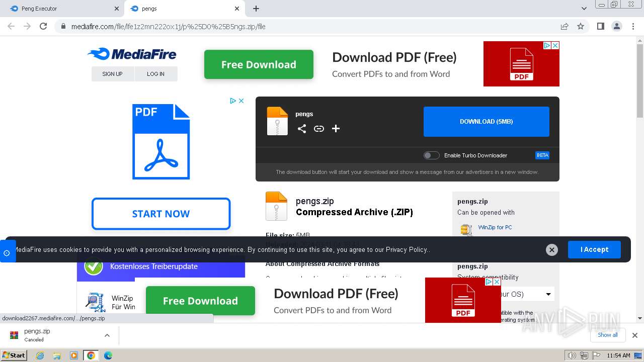Close the left sidebar PDF ad

pyautogui.click(x=242, y=101)
